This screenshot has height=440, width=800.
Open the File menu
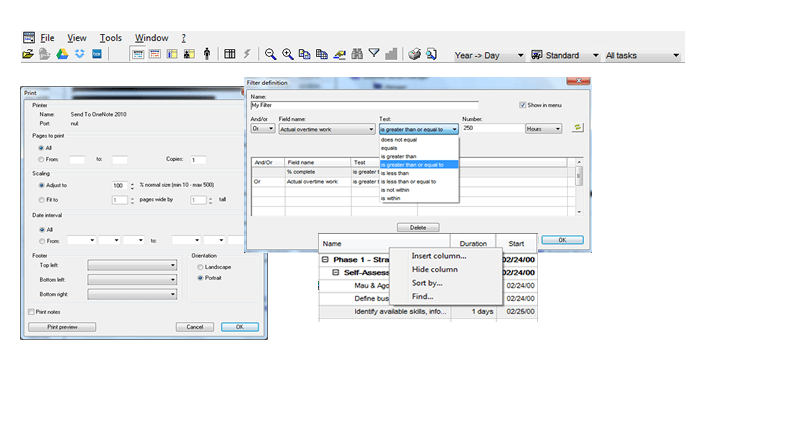pyautogui.click(x=47, y=38)
